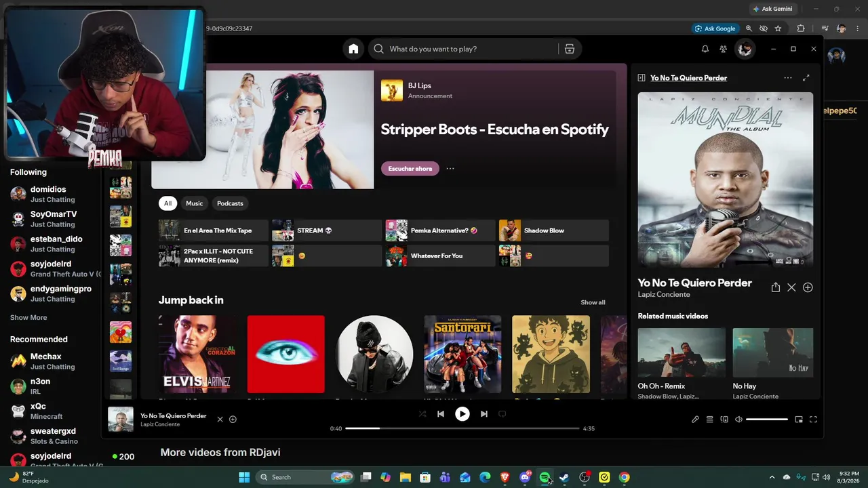This screenshot has width=868, height=488.
Task: Click the X icon beside the player bar track title
Action: tap(220, 420)
